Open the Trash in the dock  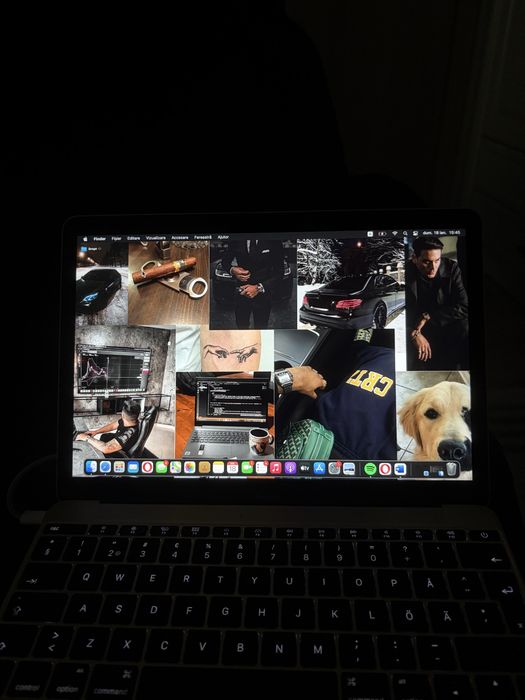click(452, 469)
